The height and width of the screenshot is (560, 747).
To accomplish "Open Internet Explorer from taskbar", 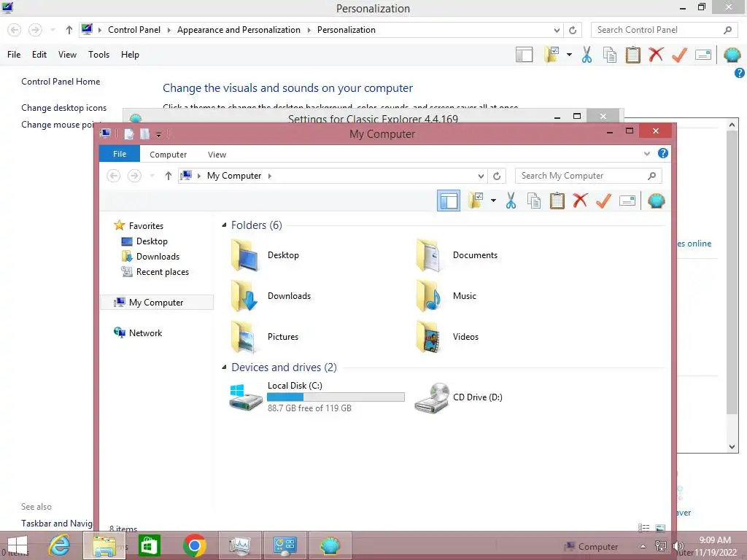I will coord(60,545).
